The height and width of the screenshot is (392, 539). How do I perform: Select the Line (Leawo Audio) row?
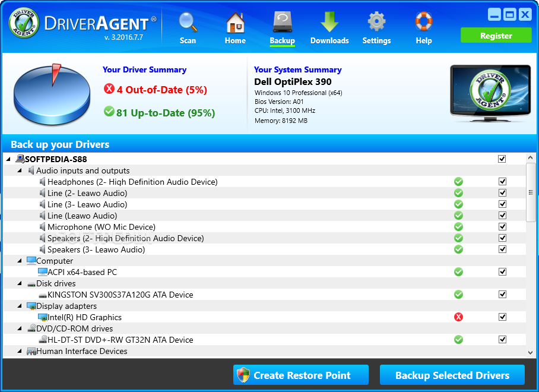(x=264, y=216)
